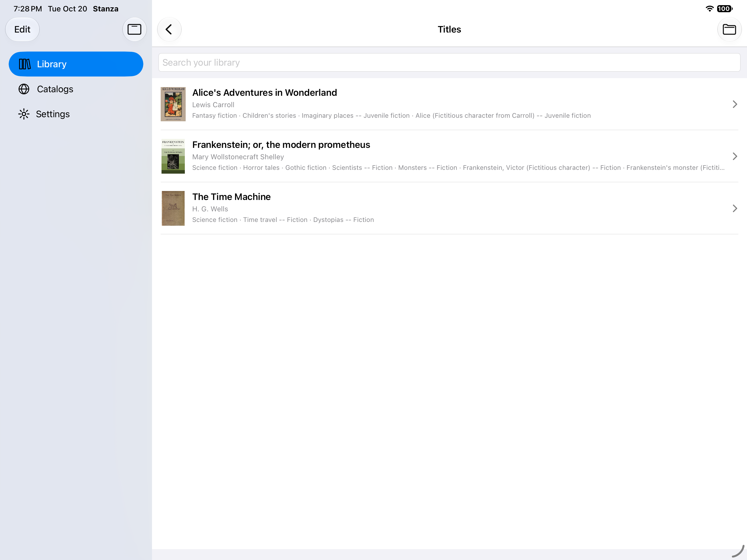This screenshot has width=747, height=560.
Task: Open Catalogs in the sidebar
Action: [76, 89]
